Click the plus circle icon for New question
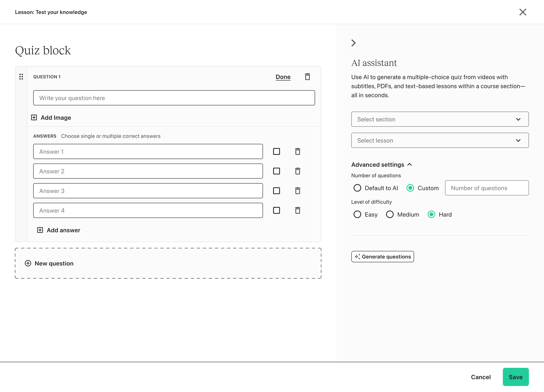 [x=28, y=263]
